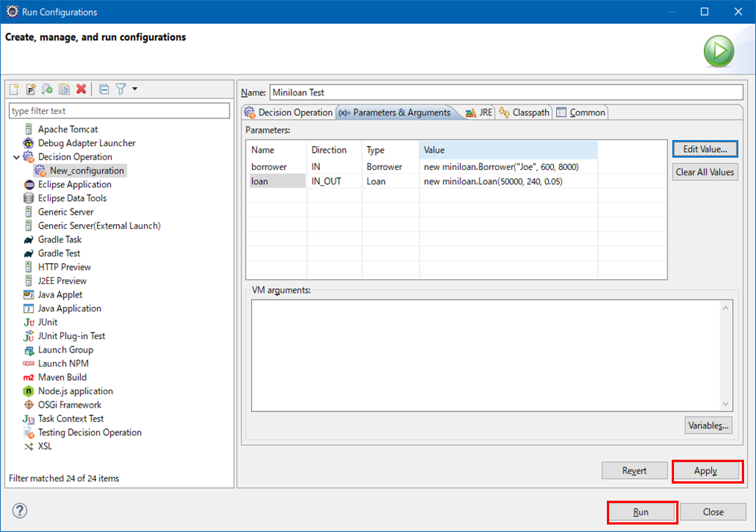This screenshot has height=532, width=756.
Task: Click the filter funnel icon
Action: tap(121, 89)
